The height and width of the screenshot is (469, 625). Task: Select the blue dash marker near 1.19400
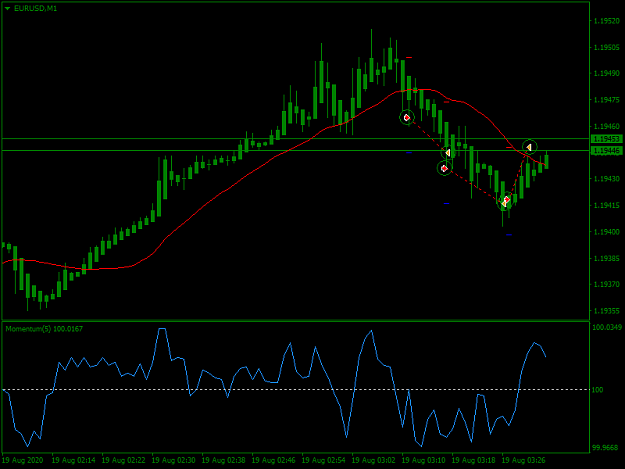[x=509, y=235]
